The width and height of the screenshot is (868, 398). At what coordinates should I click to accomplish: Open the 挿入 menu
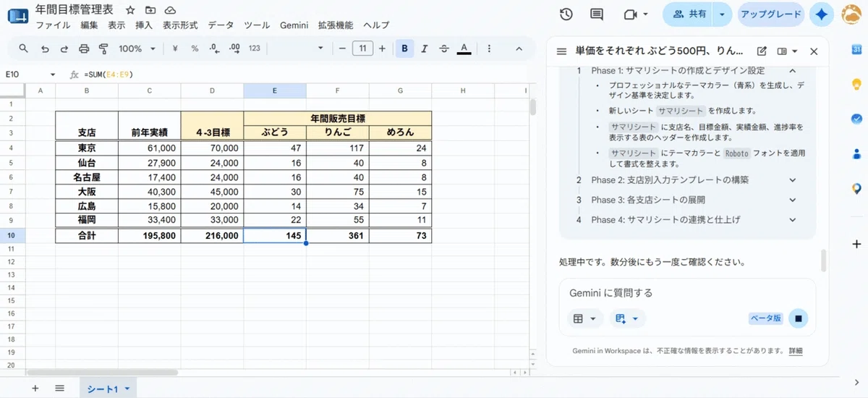pyautogui.click(x=144, y=25)
